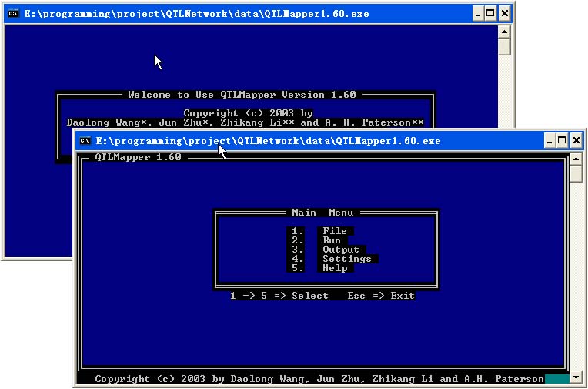Maximize the back Welcome console window
This screenshot has width=588, height=389.
click(x=491, y=14)
